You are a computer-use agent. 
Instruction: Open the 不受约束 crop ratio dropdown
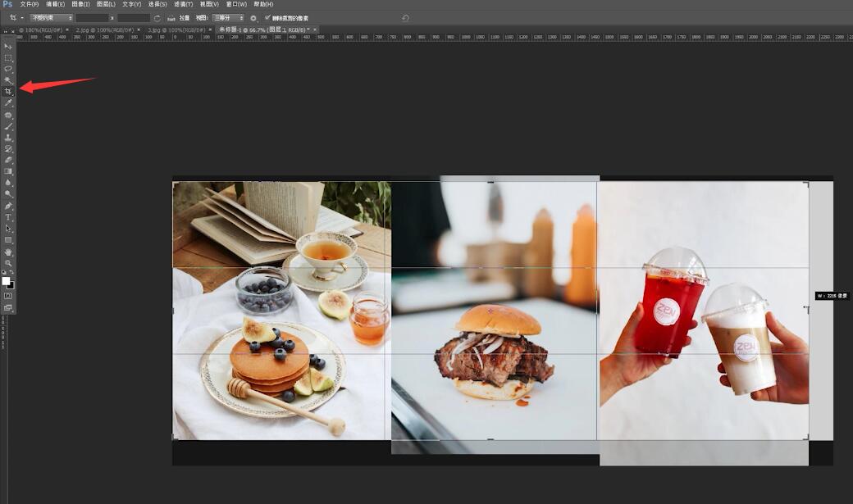(x=51, y=18)
